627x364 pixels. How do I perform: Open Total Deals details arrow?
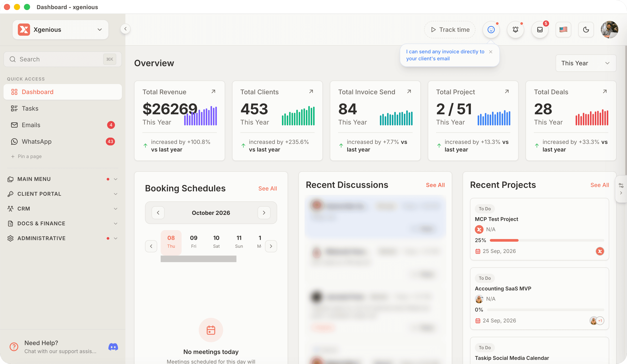[x=605, y=92]
